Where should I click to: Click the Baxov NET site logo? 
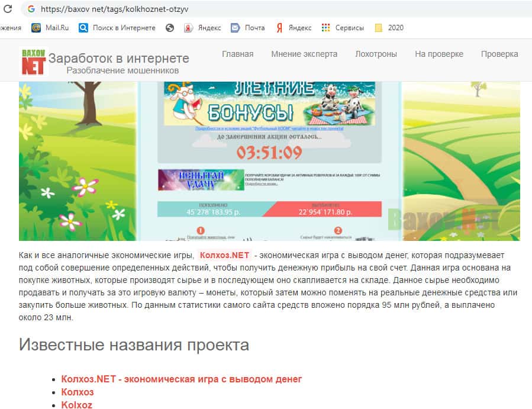tap(33, 62)
